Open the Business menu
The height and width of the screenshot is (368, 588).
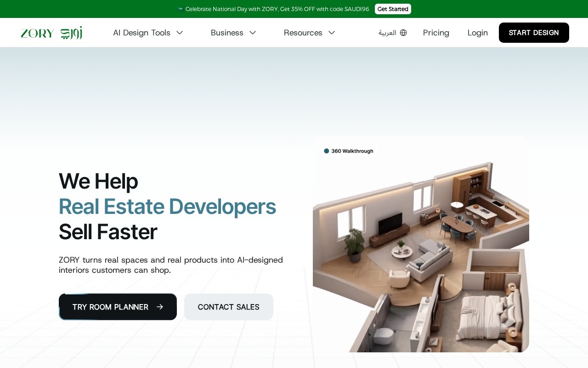(233, 33)
